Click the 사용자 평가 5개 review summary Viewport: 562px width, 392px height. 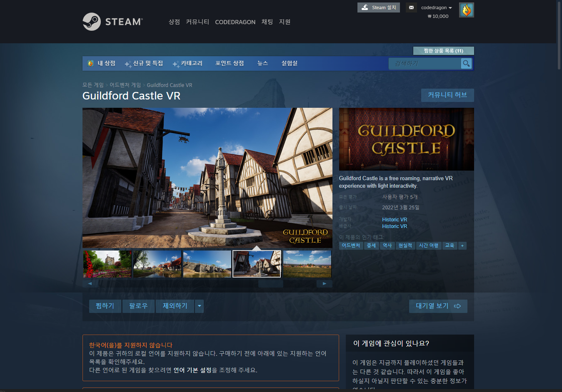point(400,197)
